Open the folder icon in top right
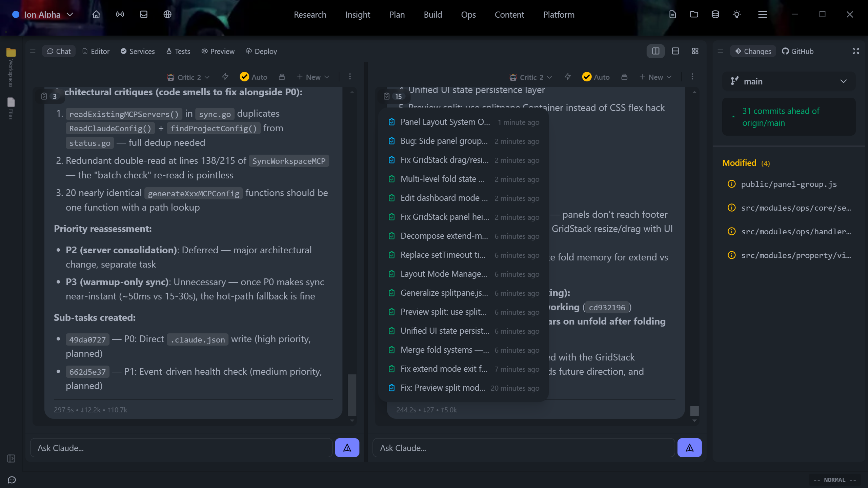The image size is (868, 488). [x=694, y=14]
